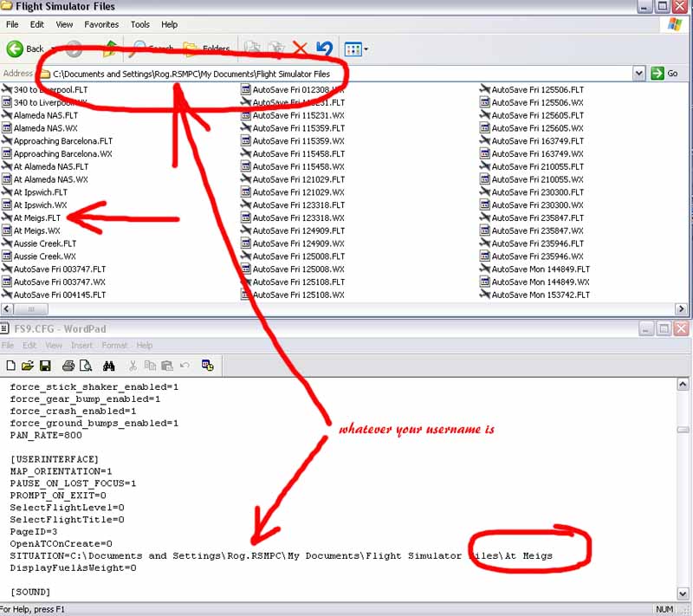Image resolution: width=693 pixels, height=616 pixels.
Task: Click WordPad's Save disk icon
Action: coord(43,366)
